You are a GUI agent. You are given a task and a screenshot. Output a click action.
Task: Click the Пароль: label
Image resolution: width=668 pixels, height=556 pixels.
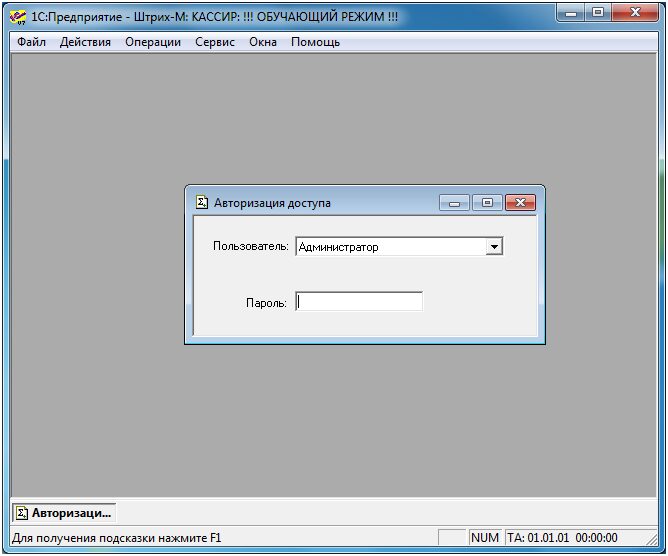tap(266, 303)
